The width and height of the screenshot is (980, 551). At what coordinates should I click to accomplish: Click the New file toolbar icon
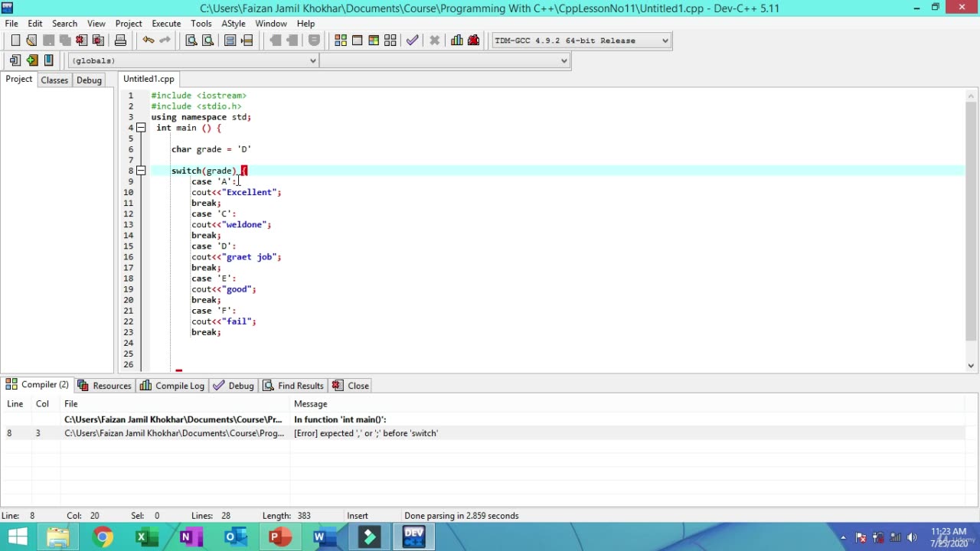(15, 41)
